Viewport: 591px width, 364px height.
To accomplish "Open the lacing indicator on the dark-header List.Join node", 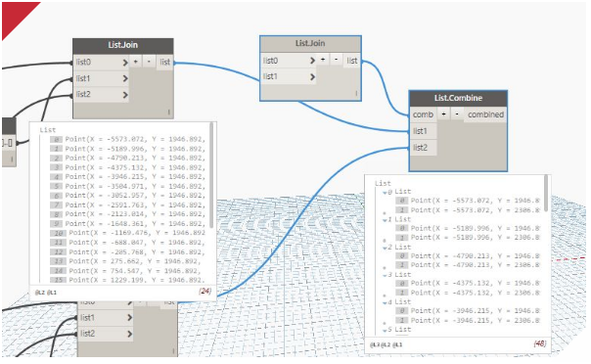I will (x=168, y=113).
